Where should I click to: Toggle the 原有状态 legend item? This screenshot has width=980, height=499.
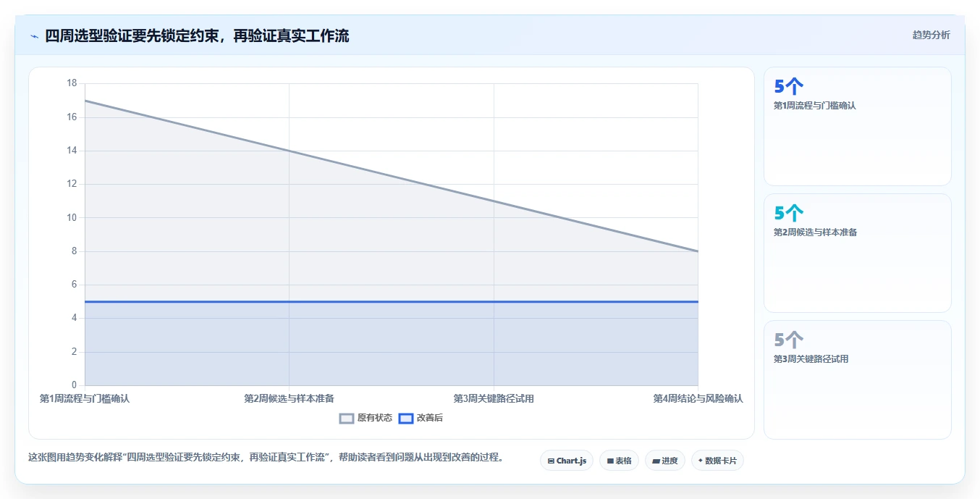366,418
